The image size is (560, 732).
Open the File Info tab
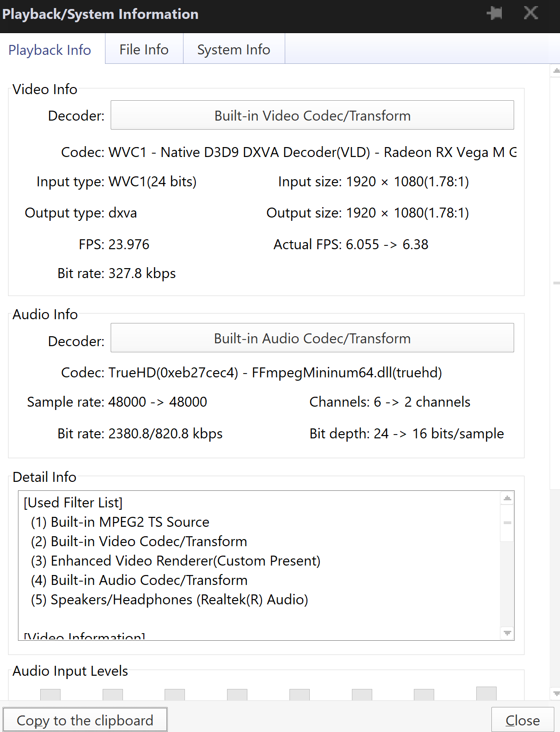pyautogui.click(x=144, y=49)
